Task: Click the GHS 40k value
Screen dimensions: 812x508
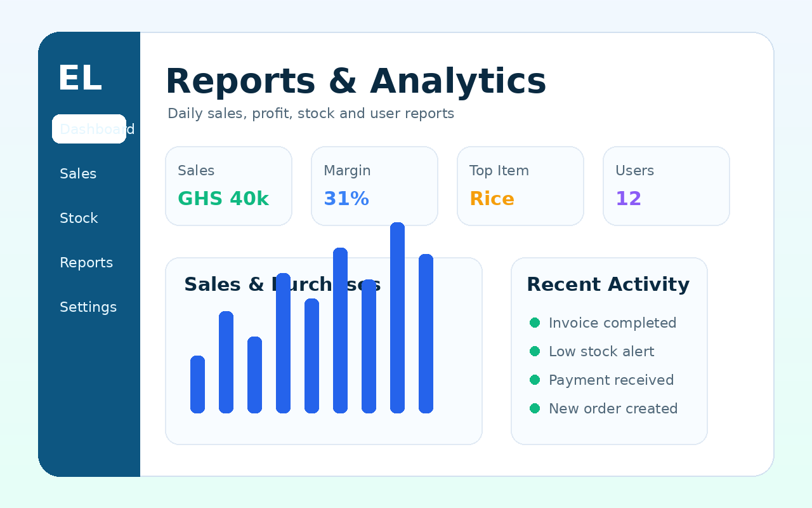Action: click(223, 199)
